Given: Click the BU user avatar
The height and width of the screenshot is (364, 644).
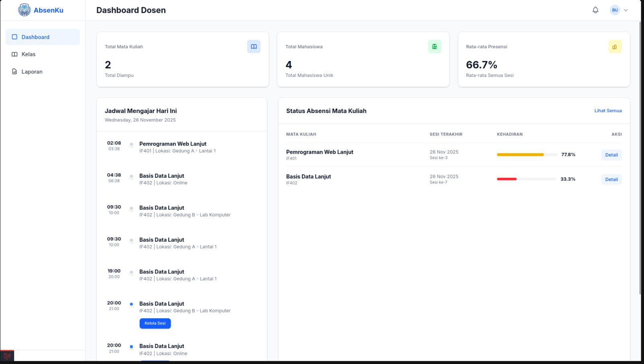Looking at the screenshot, I should pyautogui.click(x=615, y=10).
